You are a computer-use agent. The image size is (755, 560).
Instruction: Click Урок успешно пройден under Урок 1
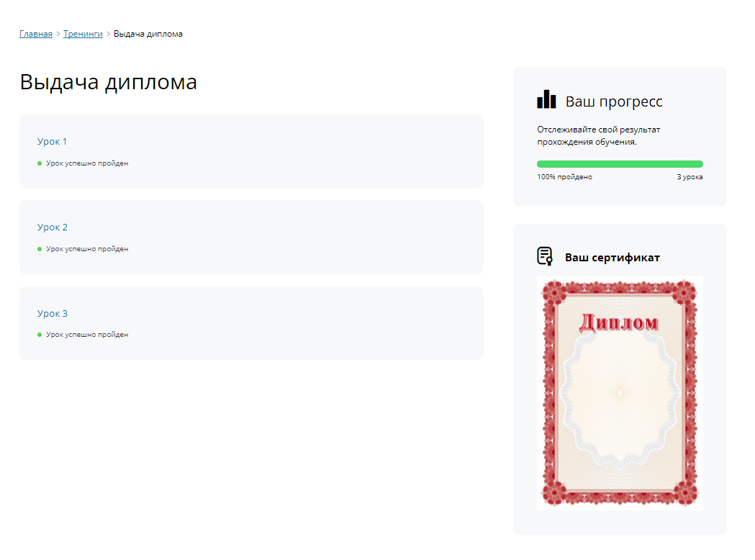pos(87,163)
